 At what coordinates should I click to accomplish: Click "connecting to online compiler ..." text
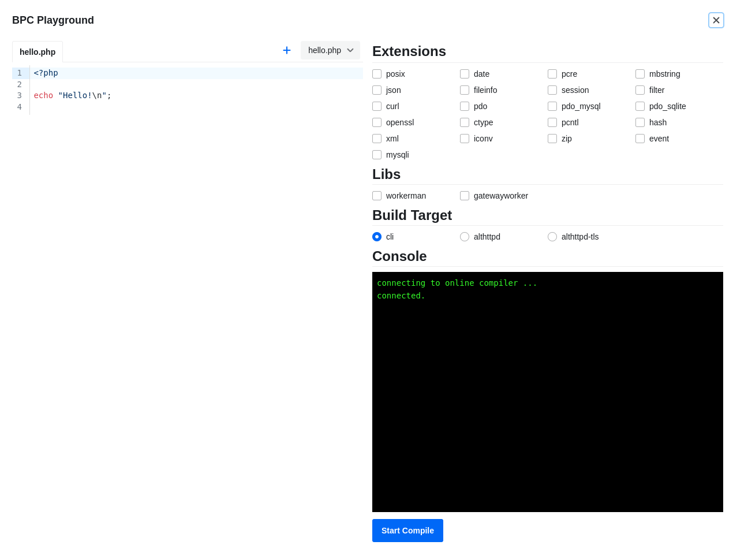[457, 283]
